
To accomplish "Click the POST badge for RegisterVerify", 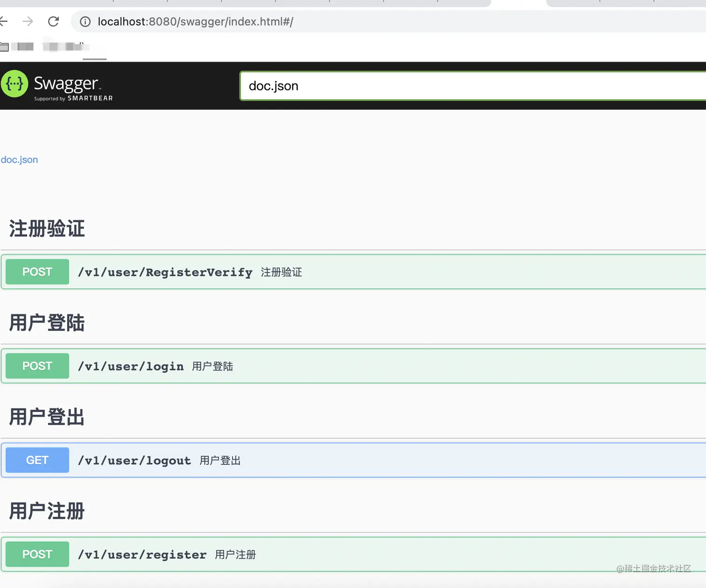I will [x=37, y=272].
